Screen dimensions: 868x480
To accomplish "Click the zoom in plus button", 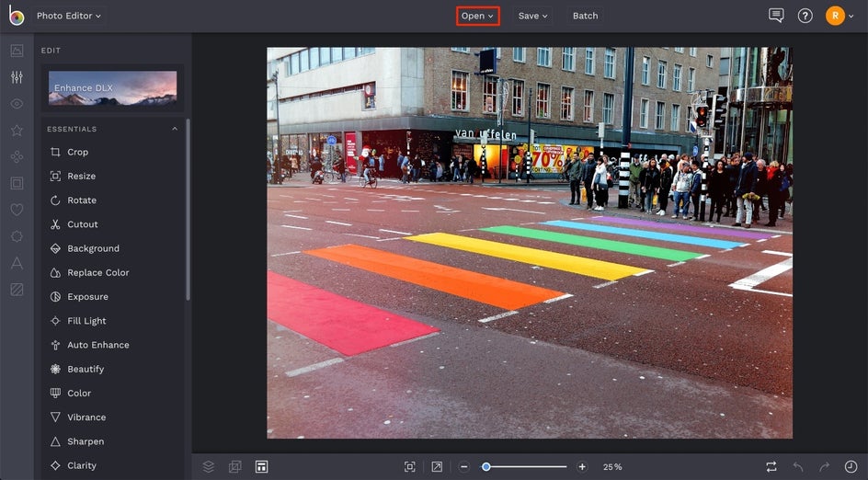I will (x=582, y=467).
